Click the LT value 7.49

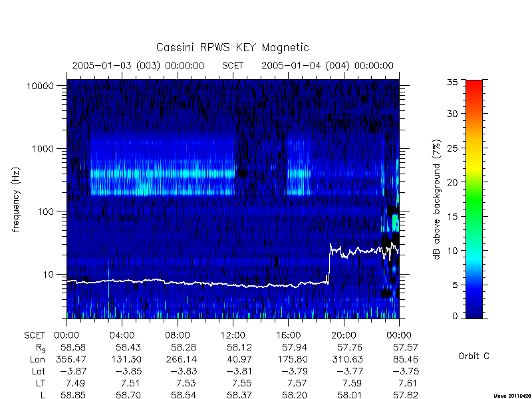coord(75,383)
